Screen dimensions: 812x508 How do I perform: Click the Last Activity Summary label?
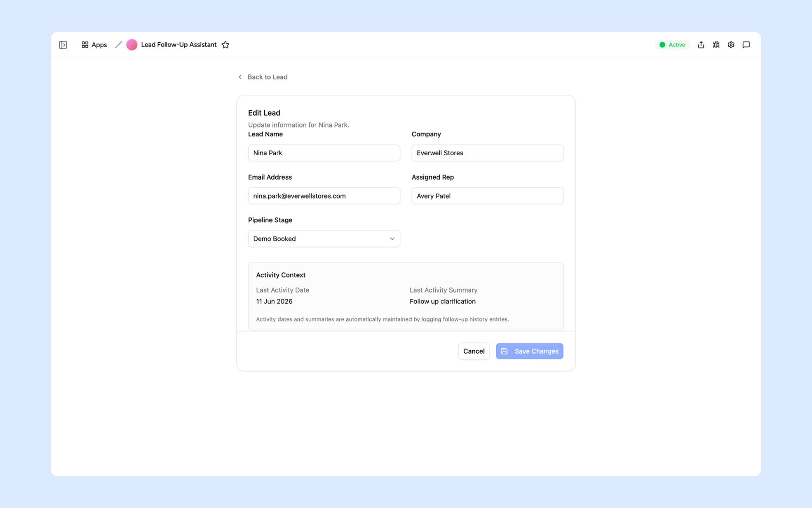(444, 290)
